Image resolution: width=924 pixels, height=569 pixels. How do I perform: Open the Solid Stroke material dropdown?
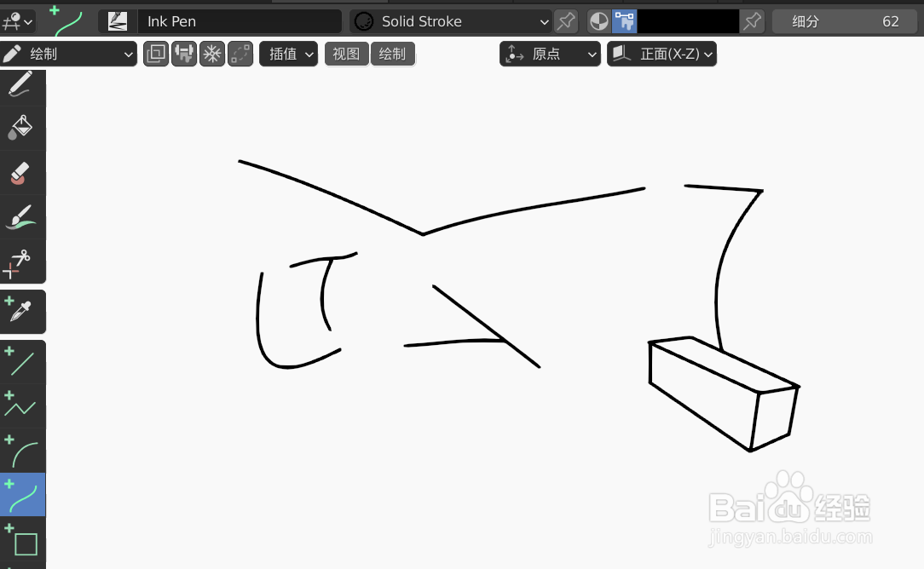(x=451, y=21)
